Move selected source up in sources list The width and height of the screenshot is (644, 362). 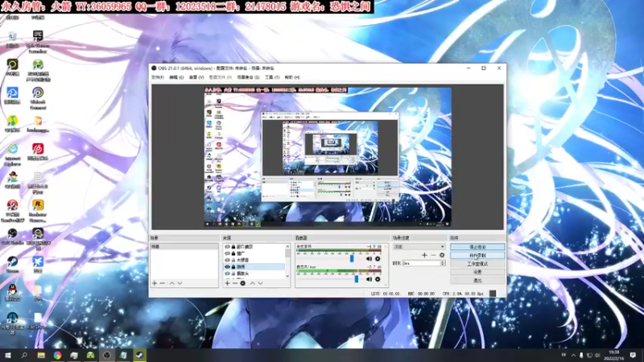(x=253, y=283)
